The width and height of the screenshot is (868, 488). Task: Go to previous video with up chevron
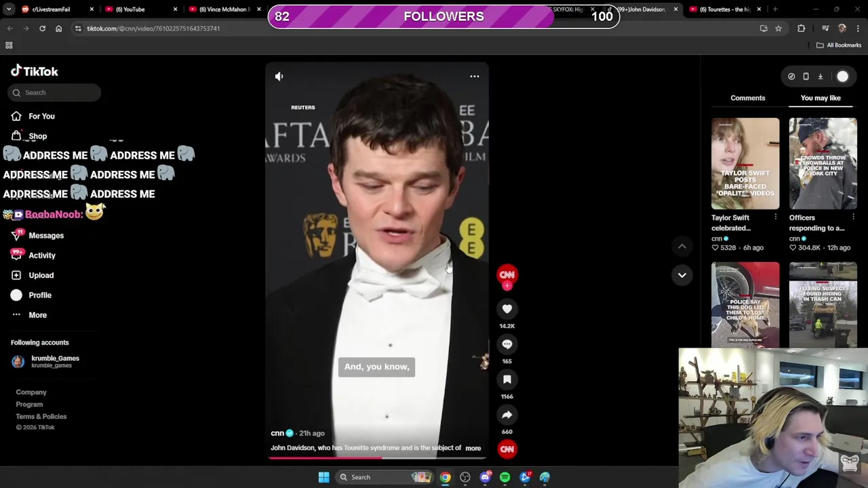682,247
